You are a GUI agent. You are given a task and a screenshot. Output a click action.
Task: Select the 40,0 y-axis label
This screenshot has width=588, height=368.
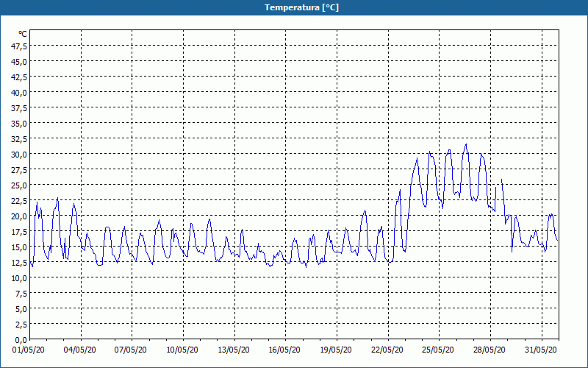coord(19,93)
